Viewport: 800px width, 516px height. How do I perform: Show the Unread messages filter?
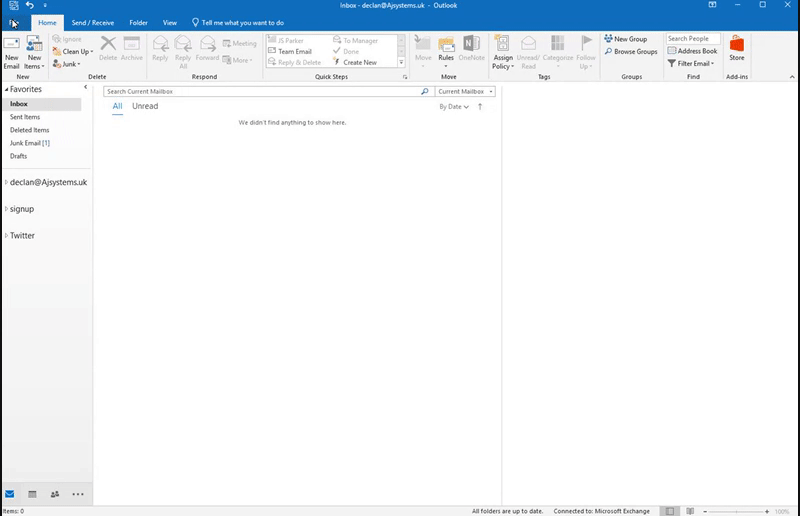[145, 106]
